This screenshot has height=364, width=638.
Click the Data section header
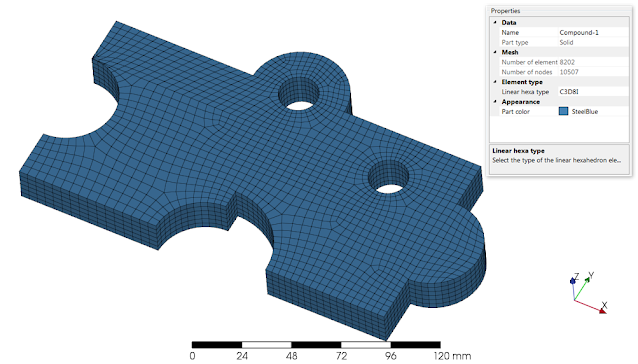509,22
